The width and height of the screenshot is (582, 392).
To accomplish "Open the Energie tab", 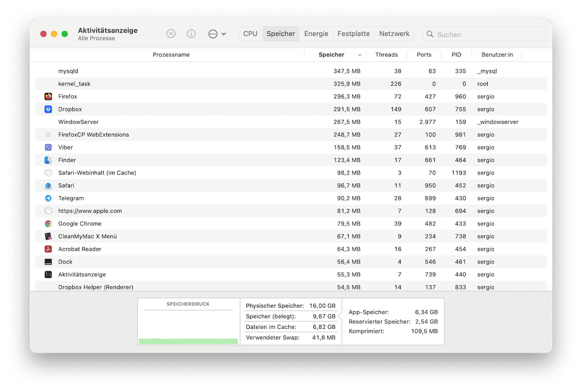I will [316, 34].
